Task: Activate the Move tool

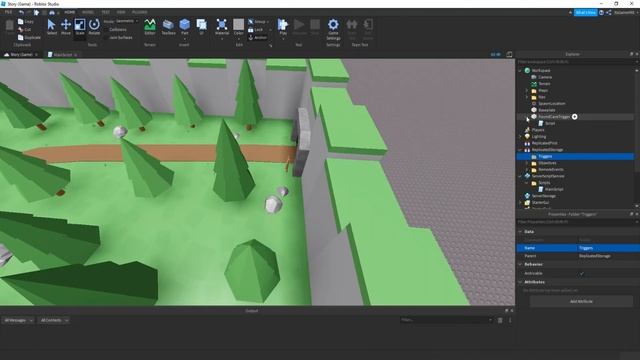Action: point(66,27)
